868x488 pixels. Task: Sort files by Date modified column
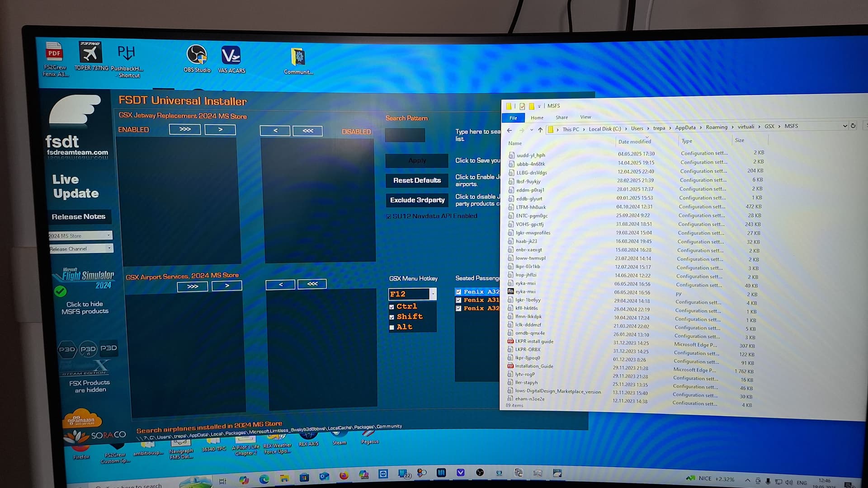point(634,141)
